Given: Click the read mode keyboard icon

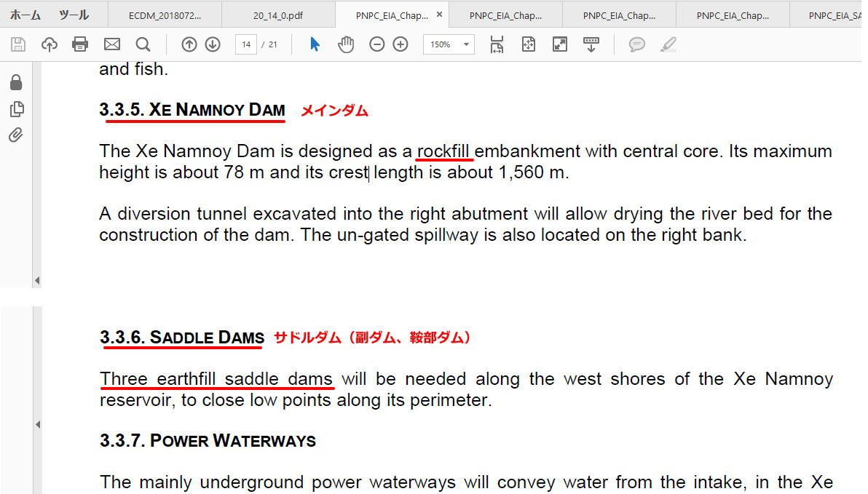Looking at the screenshot, I should click(591, 44).
